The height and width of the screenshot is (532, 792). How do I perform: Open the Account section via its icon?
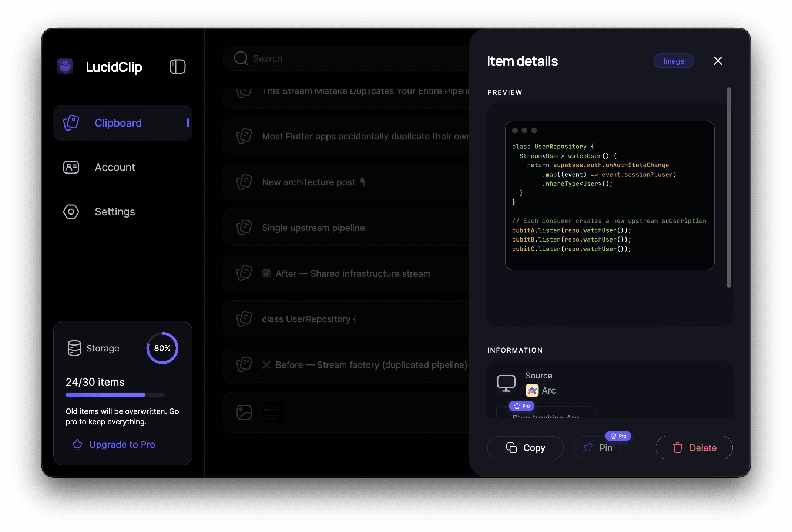pyautogui.click(x=71, y=167)
